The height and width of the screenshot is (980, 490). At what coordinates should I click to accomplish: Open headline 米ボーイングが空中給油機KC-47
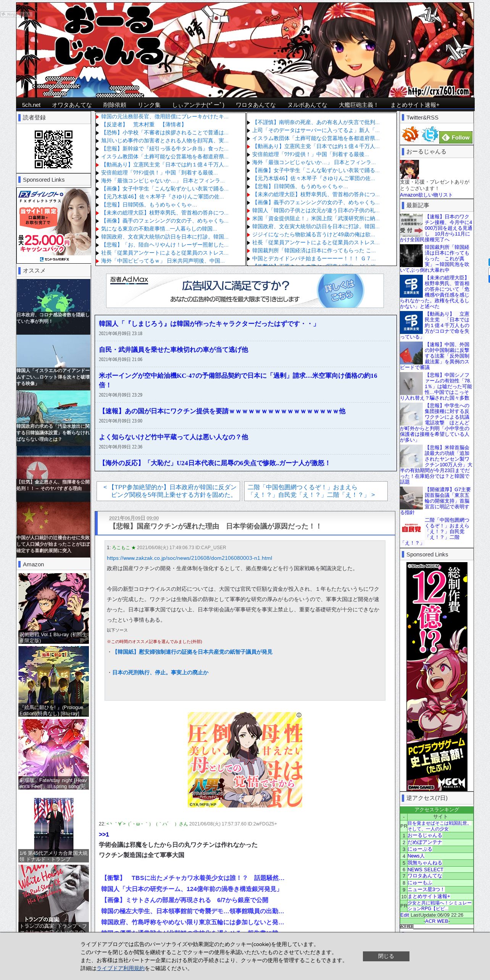pos(238,380)
